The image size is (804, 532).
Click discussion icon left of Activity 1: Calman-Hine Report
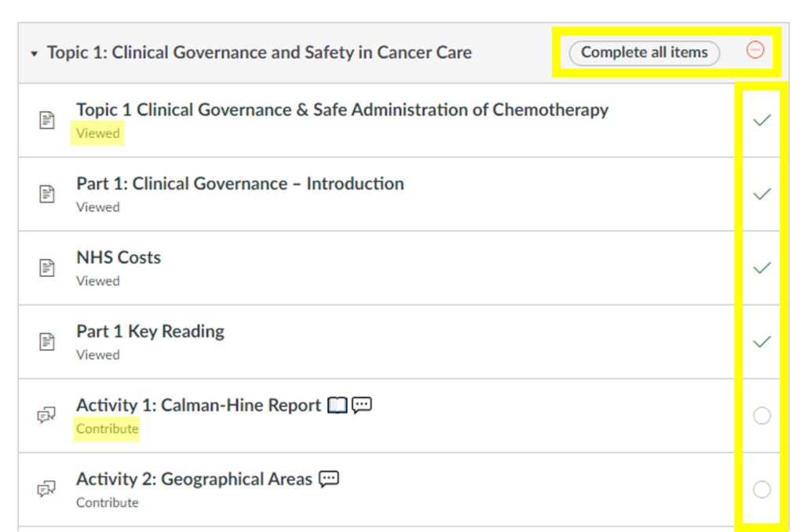click(x=47, y=416)
